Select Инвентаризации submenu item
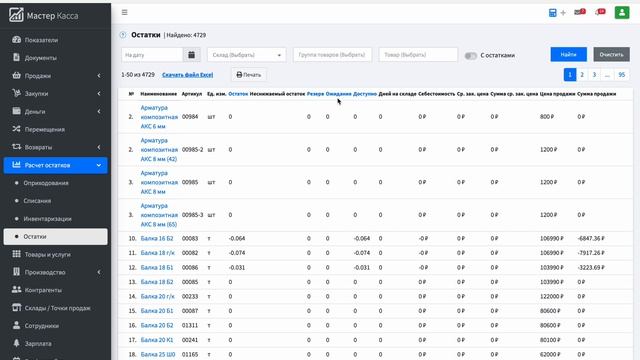The height and width of the screenshot is (360, 640). (47, 219)
